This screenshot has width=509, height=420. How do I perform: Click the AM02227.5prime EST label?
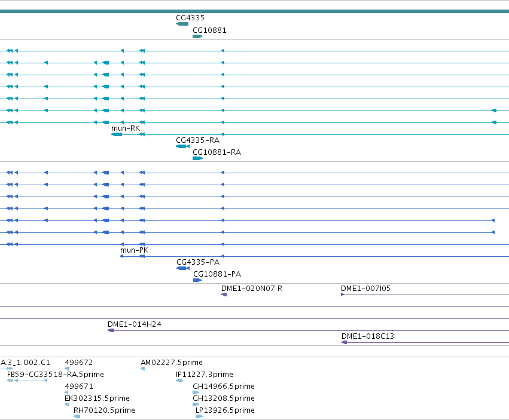(x=172, y=362)
